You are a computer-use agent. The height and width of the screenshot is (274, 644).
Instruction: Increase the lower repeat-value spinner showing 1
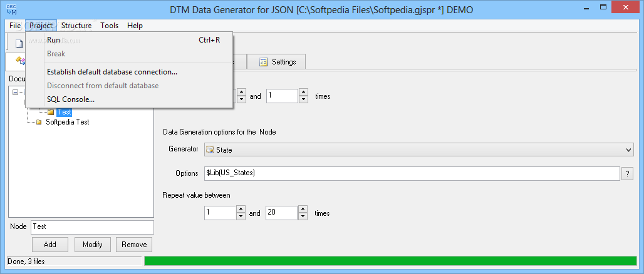pos(241,210)
